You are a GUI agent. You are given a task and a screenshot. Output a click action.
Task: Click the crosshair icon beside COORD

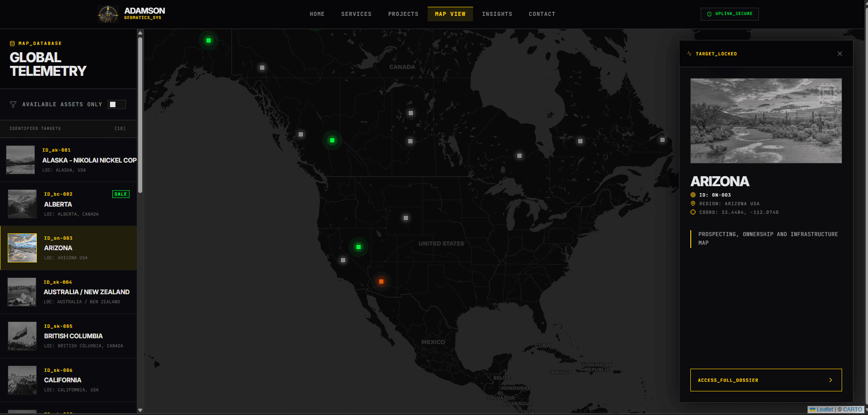[x=693, y=212]
